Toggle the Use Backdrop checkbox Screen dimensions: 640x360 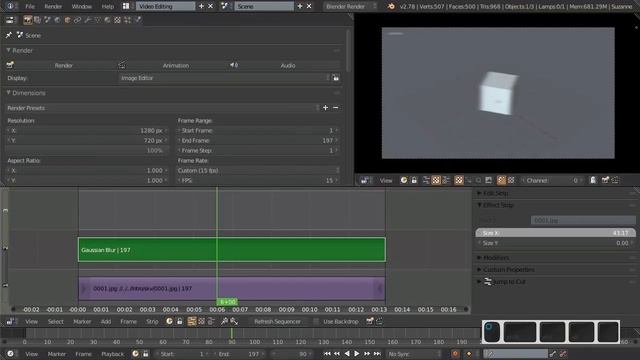316,322
